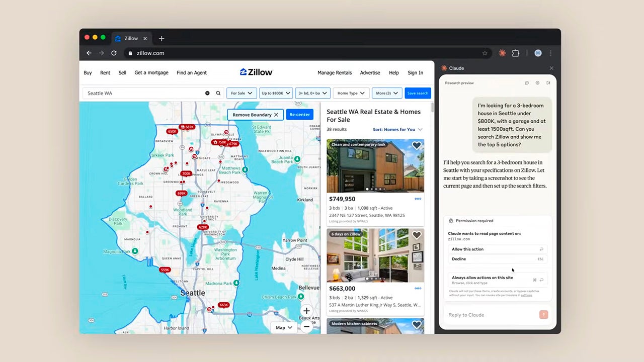
Task: Click Sign In on Zillow
Action: point(415,72)
